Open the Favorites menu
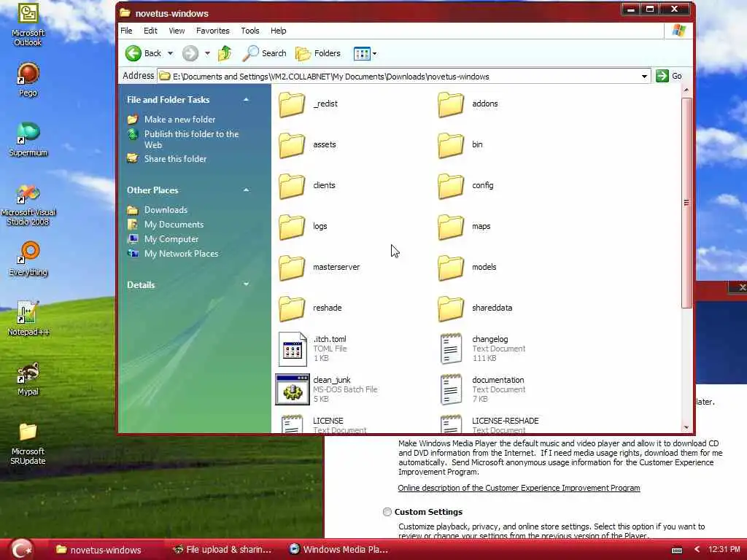This screenshot has height=560, width=747. [x=212, y=31]
